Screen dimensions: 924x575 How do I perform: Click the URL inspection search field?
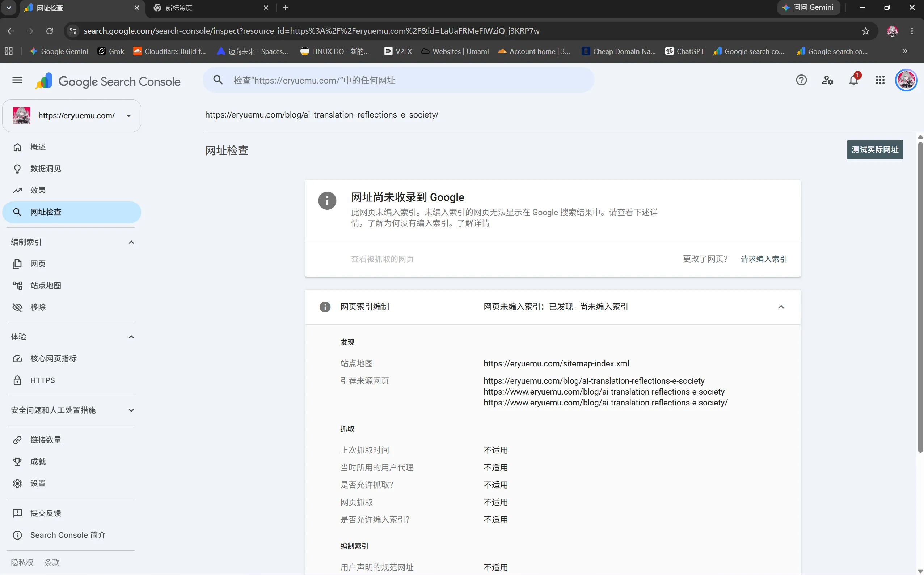(398, 80)
